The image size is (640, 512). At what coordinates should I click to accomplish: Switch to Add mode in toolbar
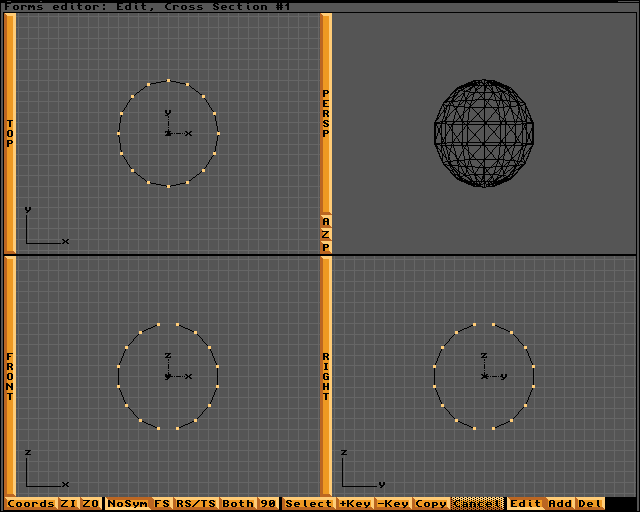pyautogui.click(x=560, y=504)
